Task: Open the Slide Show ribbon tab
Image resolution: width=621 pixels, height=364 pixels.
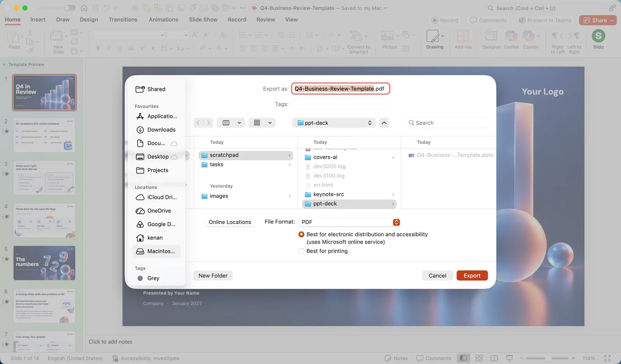Action: 203,19
